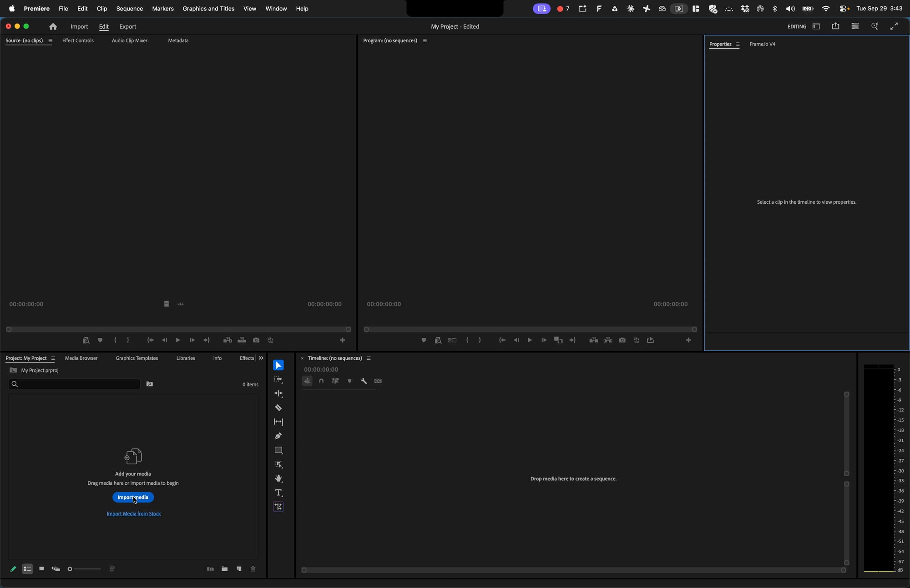Click Source monitor Insert button

point(227,340)
